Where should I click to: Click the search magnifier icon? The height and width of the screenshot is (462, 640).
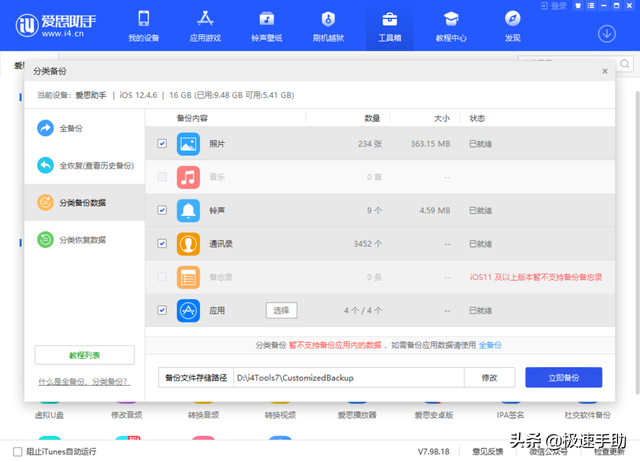pos(624,64)
